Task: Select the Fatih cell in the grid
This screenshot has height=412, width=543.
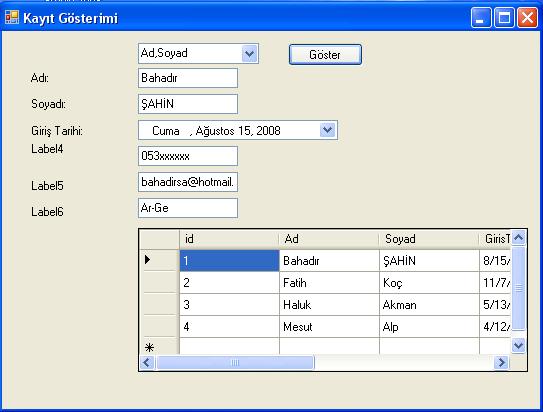Action: [329, 283]
